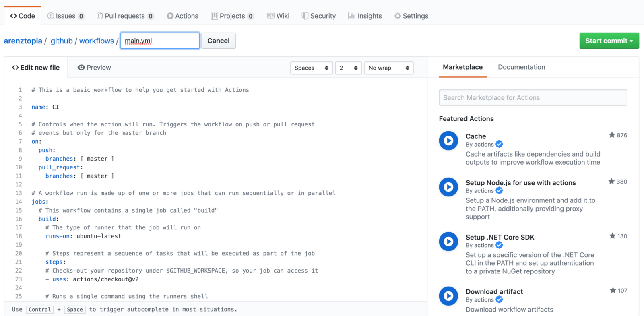Click the main.yml filename field

tap(160, 41)
